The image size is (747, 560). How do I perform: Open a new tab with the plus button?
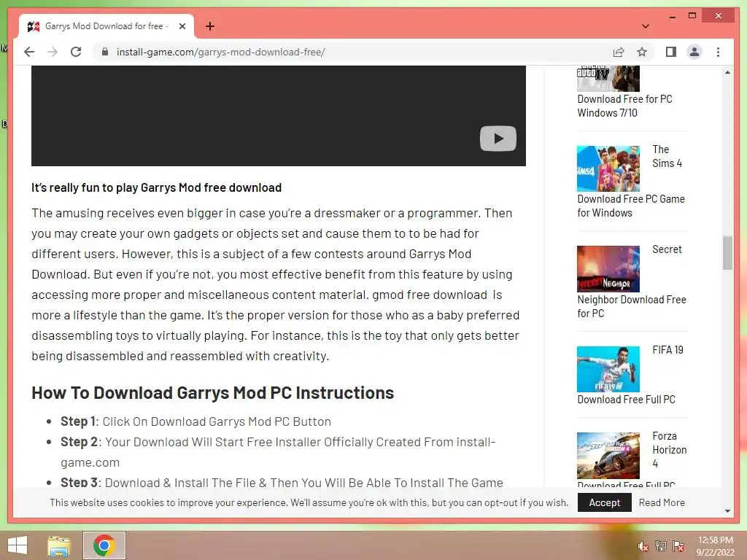tap(209, 26)
